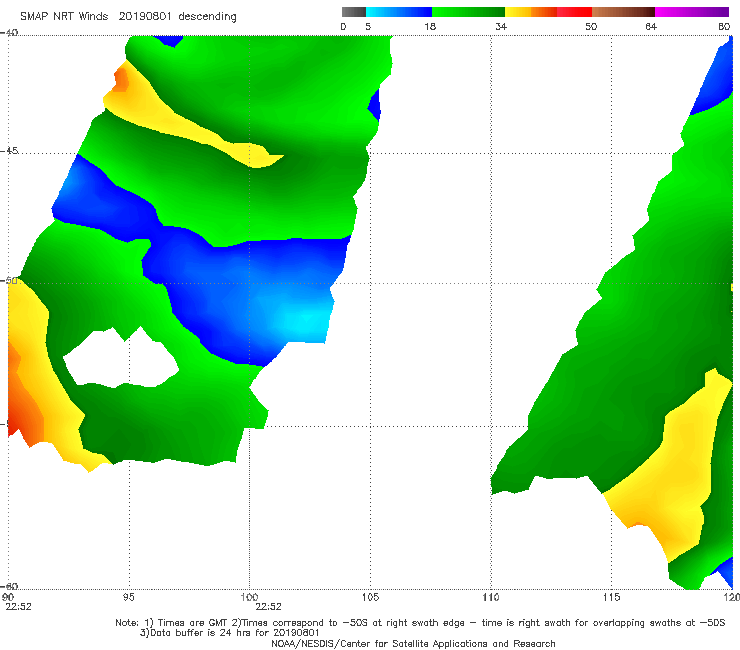
Task: Click the latitude label '-60'
Action: pos(9,586)
